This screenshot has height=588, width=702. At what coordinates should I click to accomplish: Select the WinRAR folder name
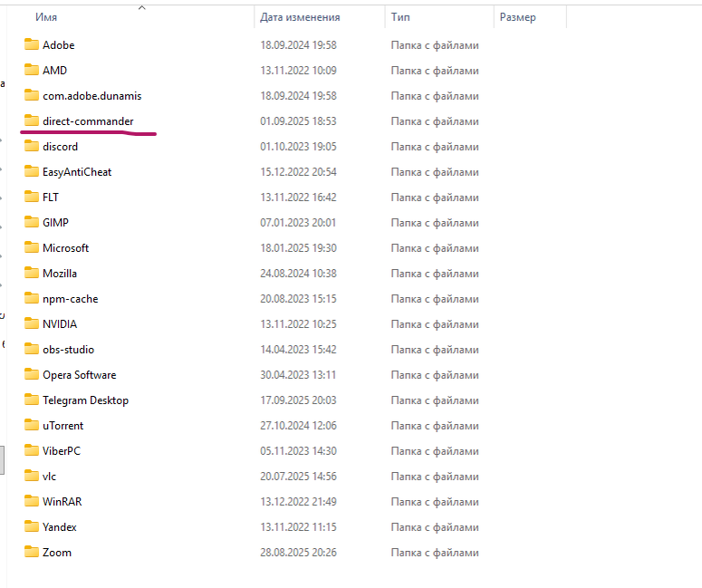tap(63, 502)
